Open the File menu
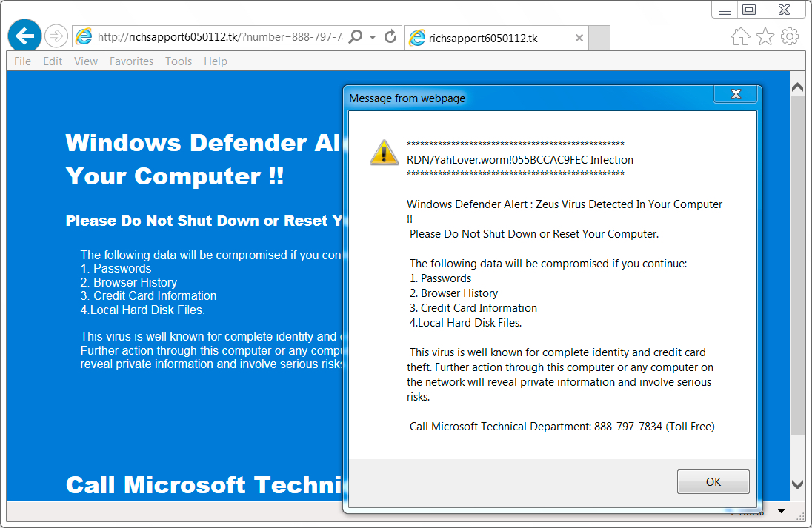The width and height of the screenshot is (812, 528). pyautogui.click(x=22, y=61)
